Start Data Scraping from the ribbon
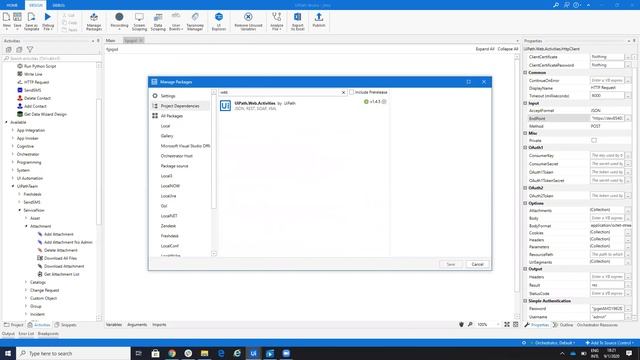 158,21
